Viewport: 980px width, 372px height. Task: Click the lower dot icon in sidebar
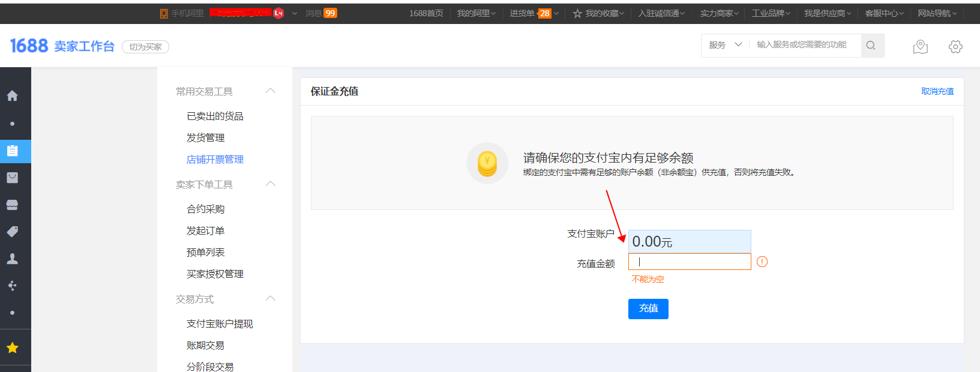(x=12, y=313)
